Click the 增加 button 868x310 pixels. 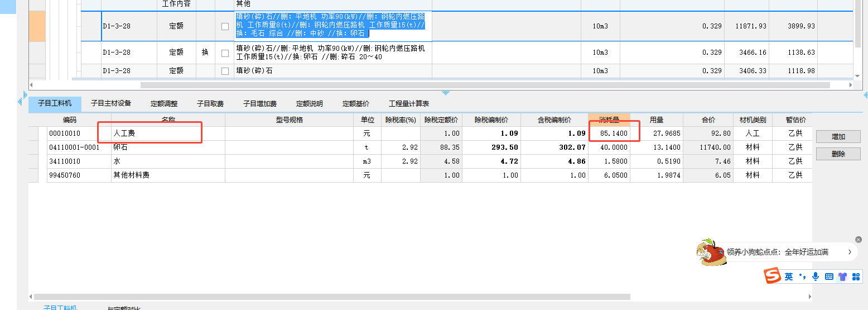838,137
